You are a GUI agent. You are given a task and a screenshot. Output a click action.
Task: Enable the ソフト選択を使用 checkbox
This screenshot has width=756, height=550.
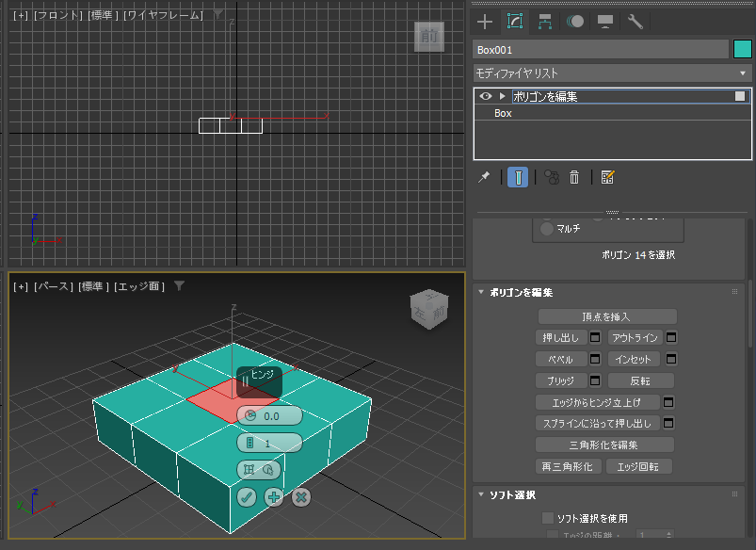coord(548,518)
